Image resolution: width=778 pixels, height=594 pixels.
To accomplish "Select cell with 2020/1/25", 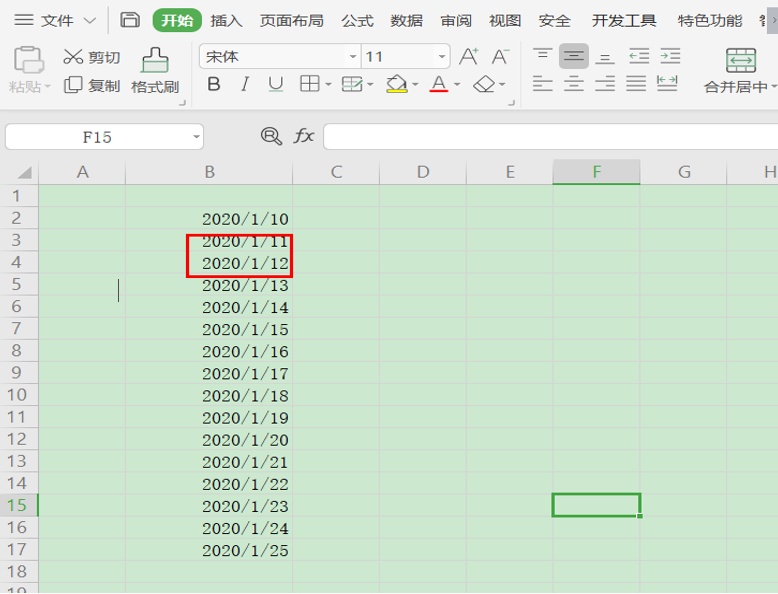I will pos(209,550).
